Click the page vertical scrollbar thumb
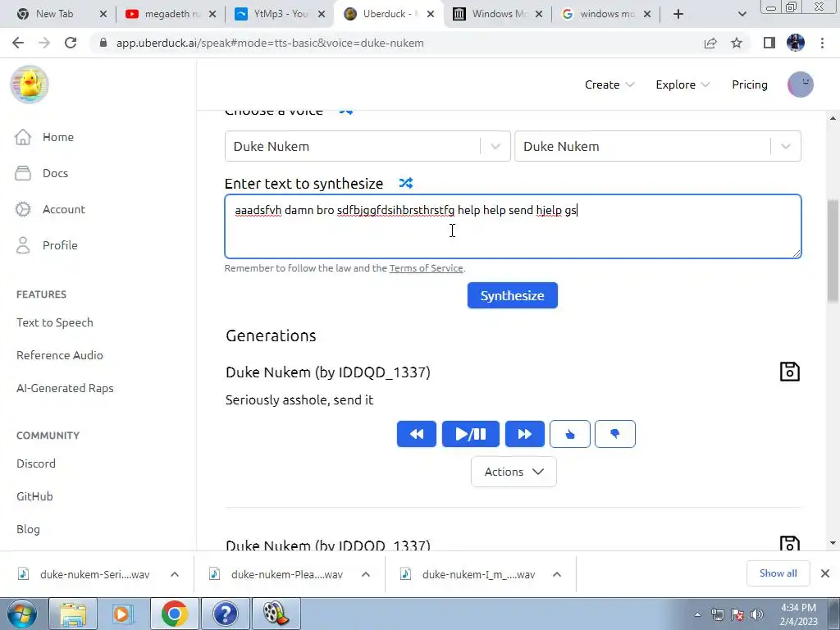The width and height of the screenshot is (840, 630). coord(833,251)
